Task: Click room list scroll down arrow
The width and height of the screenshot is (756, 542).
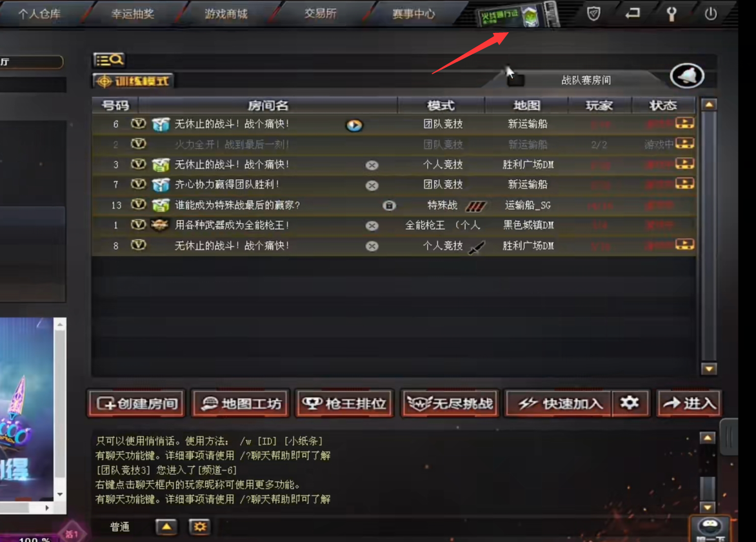Action: (x=709, y=369)
